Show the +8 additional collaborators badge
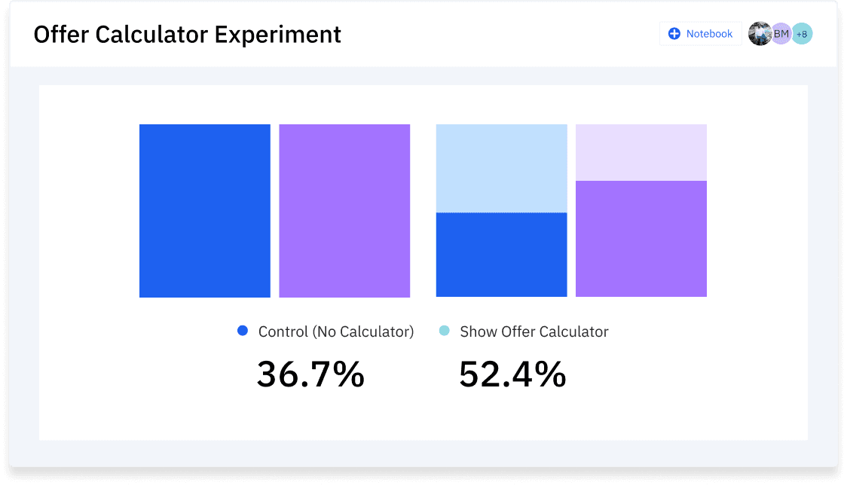847x504 pixels. 802,34
